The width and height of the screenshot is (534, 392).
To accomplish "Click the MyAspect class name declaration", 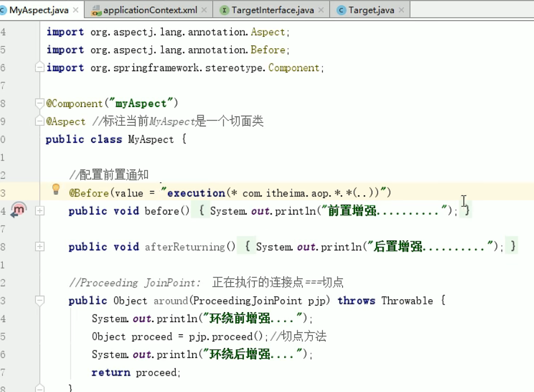I will (x=151, y=139).
